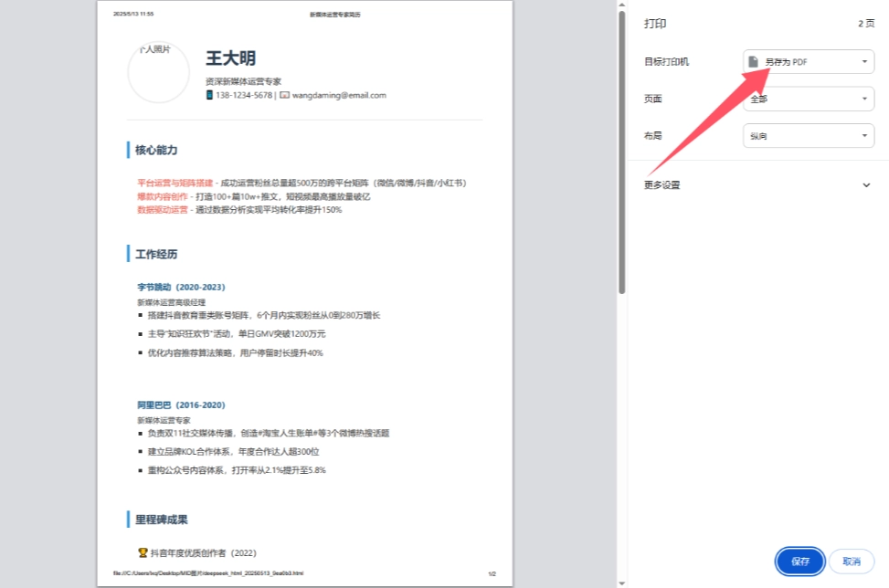Click the PDF document icon in destination field
This screenshot has height=588, width=889.
tap(753, 62)
